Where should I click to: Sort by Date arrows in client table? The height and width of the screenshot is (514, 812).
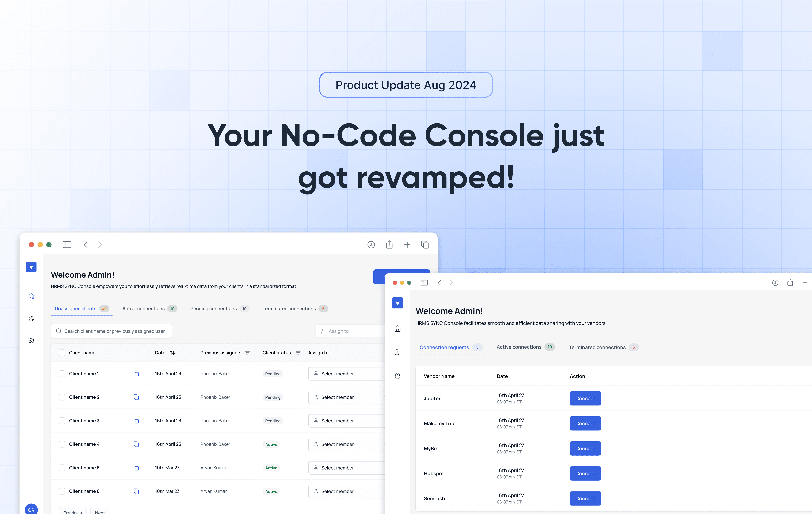click(x=172, y=353)
